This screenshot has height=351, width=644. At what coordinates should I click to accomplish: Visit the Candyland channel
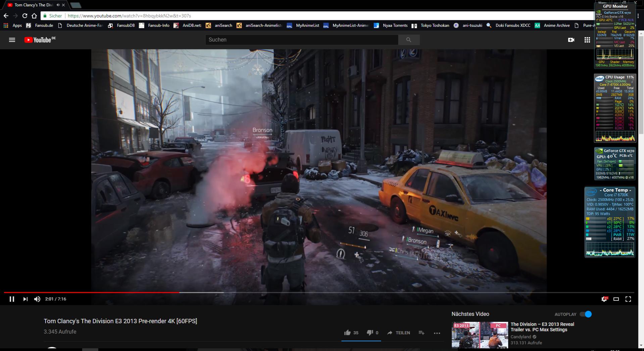pos(521,337)
